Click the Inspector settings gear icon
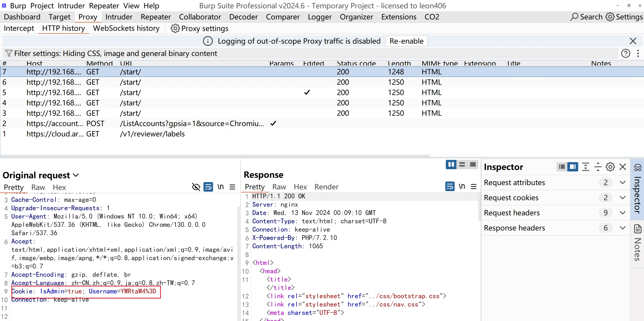 point(610,167)
